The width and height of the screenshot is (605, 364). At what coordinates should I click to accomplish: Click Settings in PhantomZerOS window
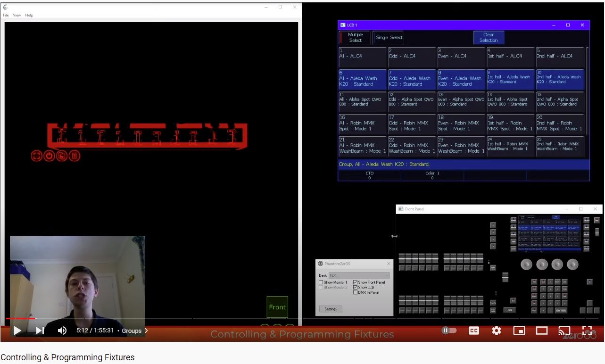pos(331,309)
